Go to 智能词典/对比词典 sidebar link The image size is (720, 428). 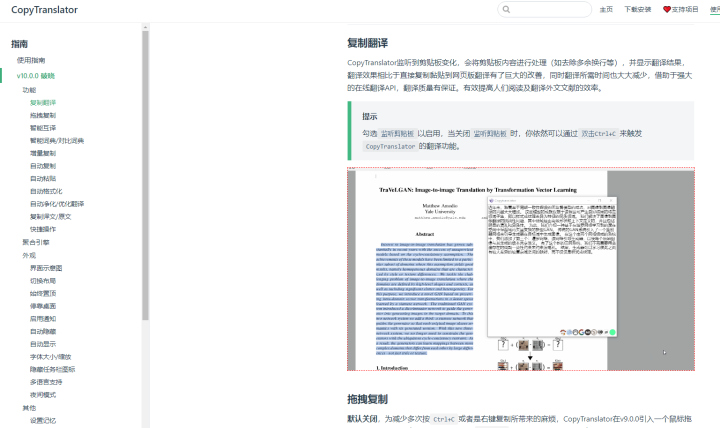[x=57, y=141]
